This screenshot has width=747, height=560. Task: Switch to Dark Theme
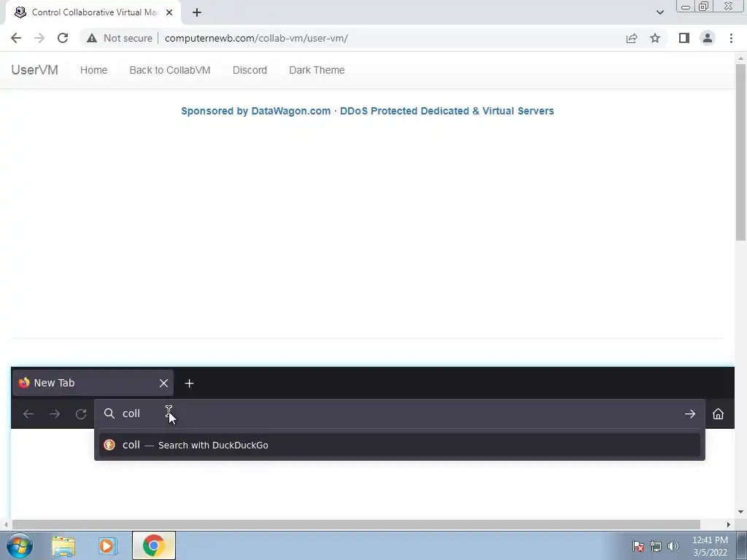pyautogui.click(x=317, y=70)
